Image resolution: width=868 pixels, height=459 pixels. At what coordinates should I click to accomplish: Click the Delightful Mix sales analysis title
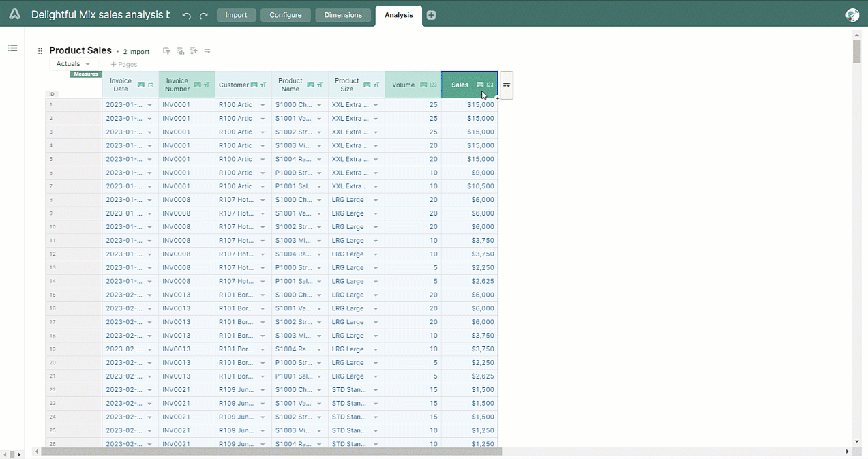pos(101,15)
